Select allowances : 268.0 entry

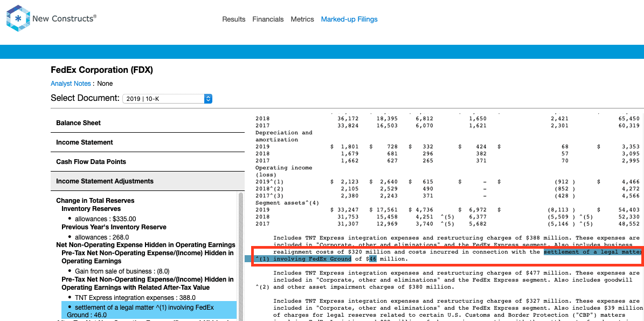(102, 237)
